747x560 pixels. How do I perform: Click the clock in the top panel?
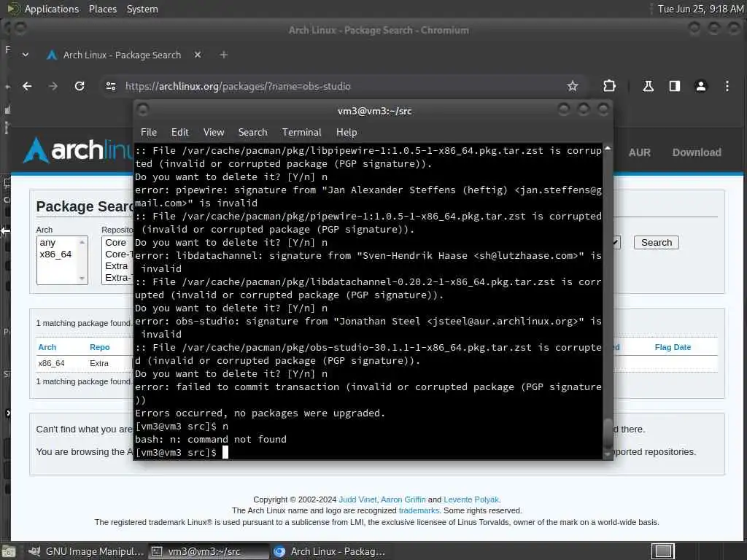700,9
